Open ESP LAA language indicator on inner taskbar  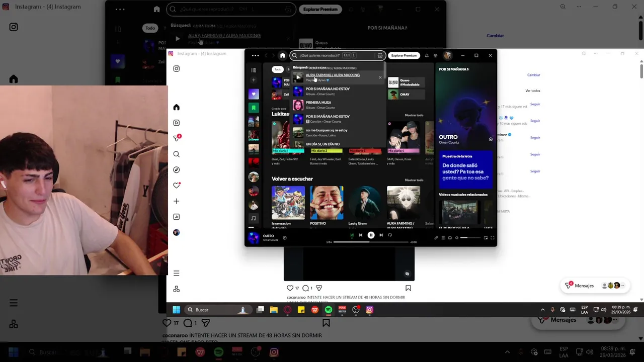[584, 310]
